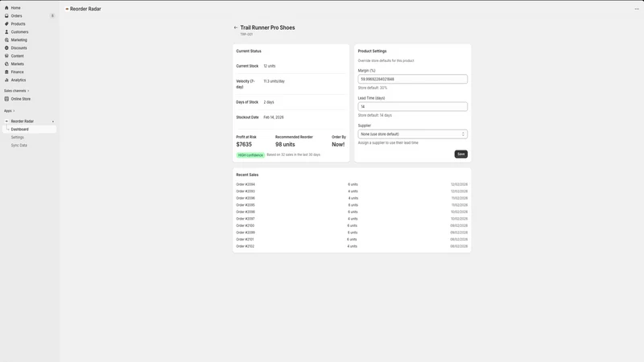Click the Order By 'Now!' text
This screenshot has width=644, height=362.
[338, 145]
